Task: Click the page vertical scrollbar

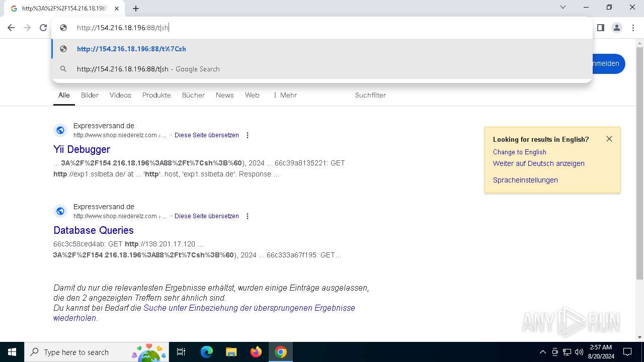Action: 639,163
